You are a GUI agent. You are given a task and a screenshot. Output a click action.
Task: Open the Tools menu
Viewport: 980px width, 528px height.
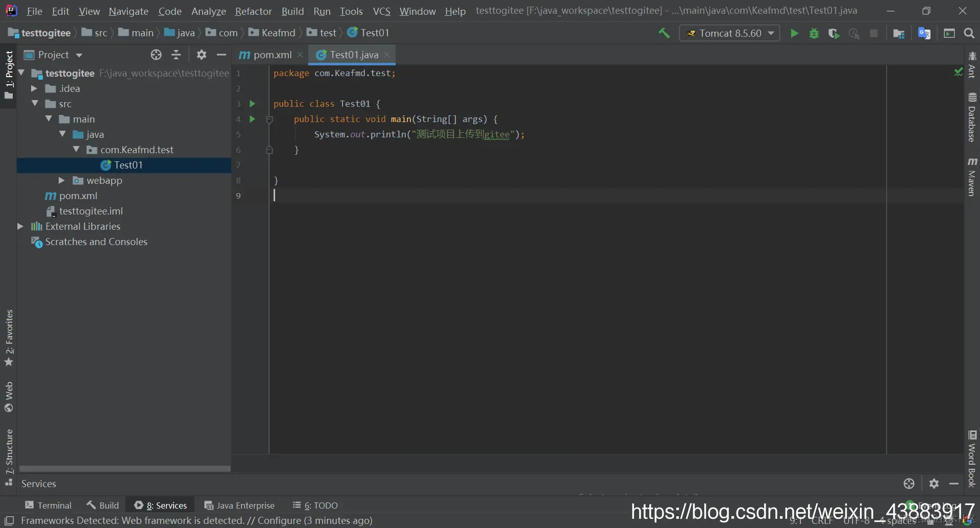pos(351,11)
